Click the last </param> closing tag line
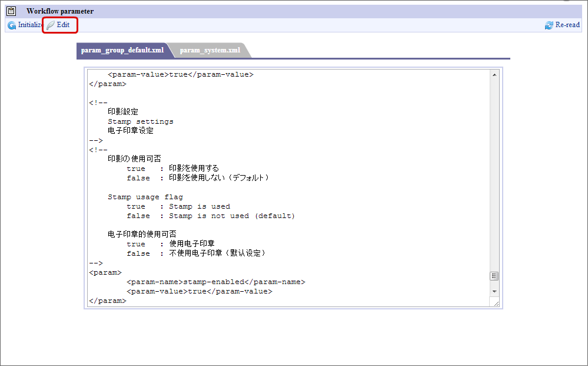 pos(108,301)
